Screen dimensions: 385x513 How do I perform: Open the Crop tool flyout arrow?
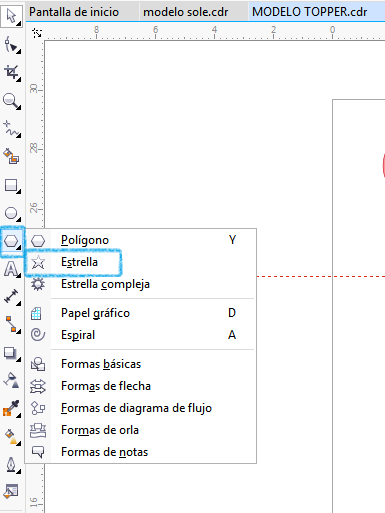click(19, 80)
